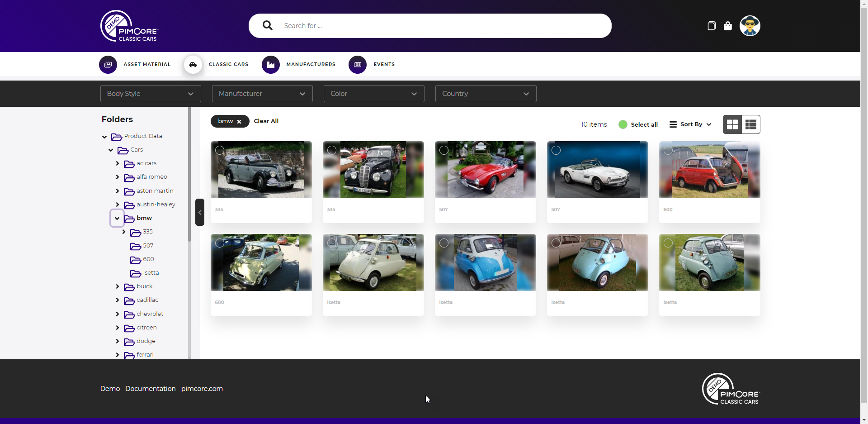Follow the Documentation footer link
This screenshot has width=868, height=424.
151,389
